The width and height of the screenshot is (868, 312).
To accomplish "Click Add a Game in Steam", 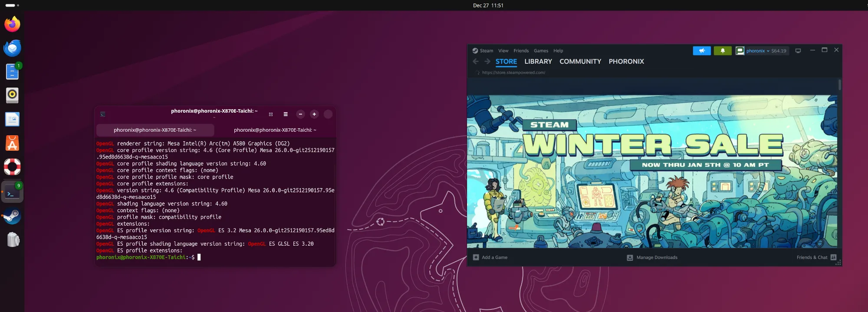I will point(490,257).
